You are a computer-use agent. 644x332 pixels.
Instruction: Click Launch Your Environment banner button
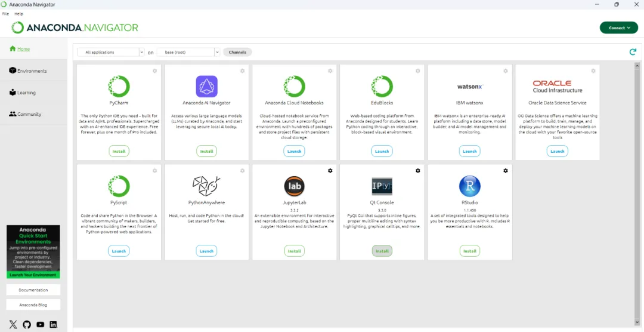click(x=33, y=275)
